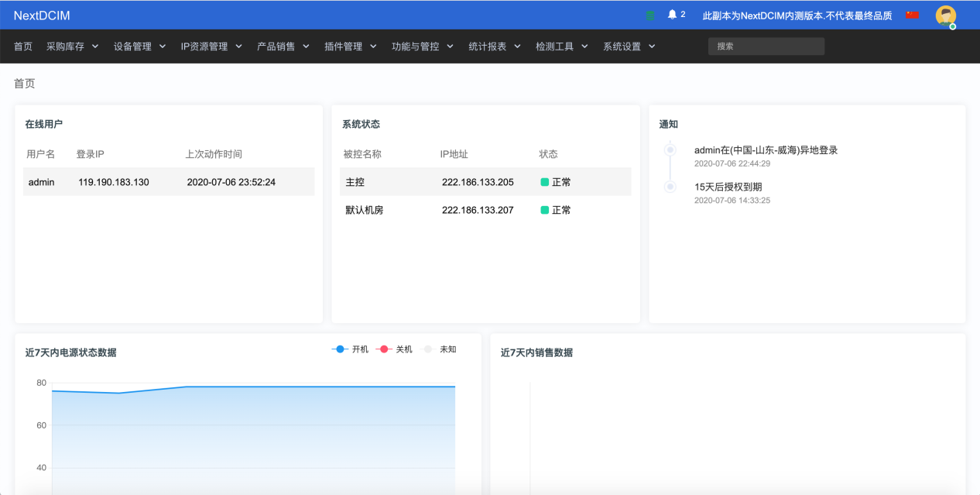The width and height of the screenshot is (980, 495).
Task: Open the 统计报表 menu
Action: click(x=494, y=46)
